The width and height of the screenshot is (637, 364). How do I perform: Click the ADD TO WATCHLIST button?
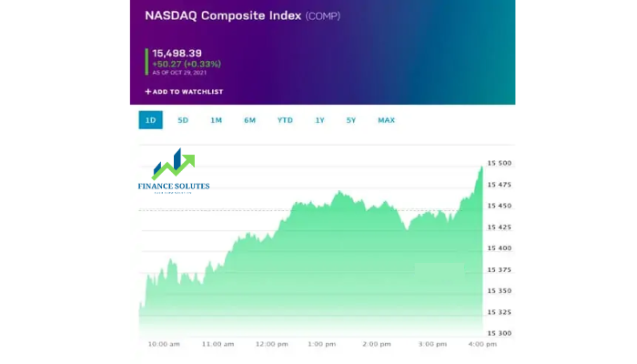[x=184, y=92]
